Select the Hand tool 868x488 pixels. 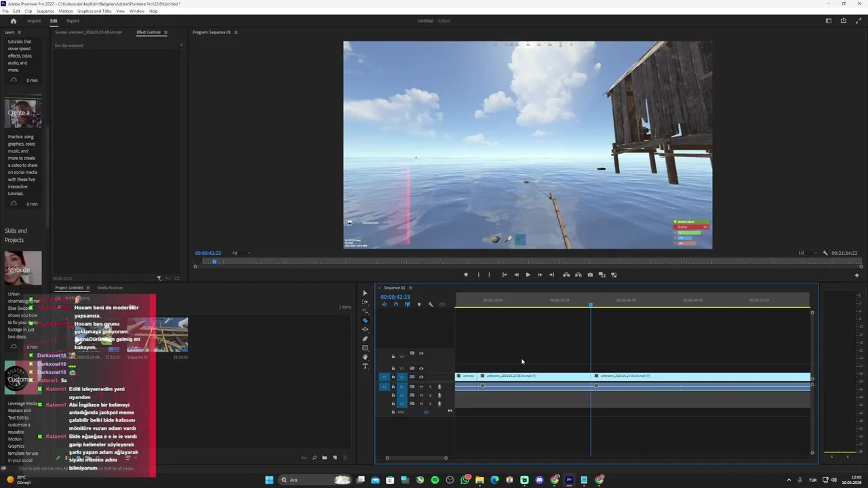coord(365,357)
